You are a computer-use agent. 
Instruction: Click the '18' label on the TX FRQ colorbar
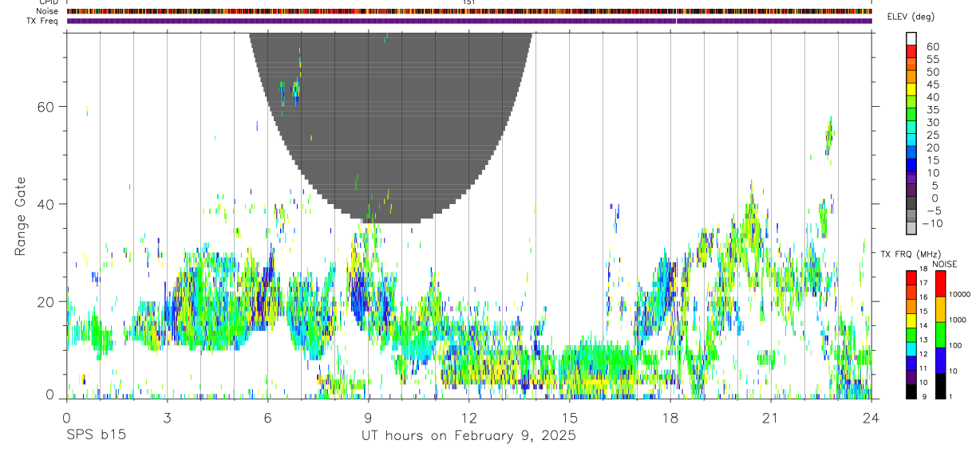coord(923,268)
